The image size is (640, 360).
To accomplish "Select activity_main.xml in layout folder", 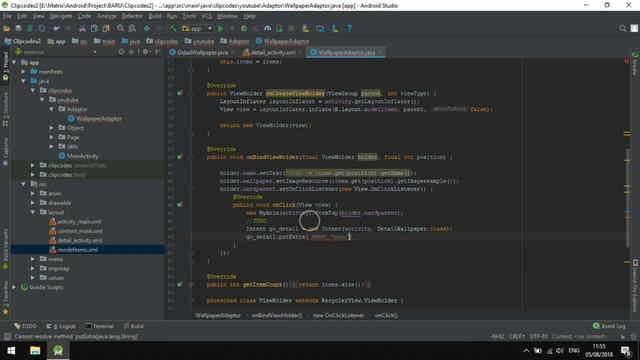I will pos(75,222).
